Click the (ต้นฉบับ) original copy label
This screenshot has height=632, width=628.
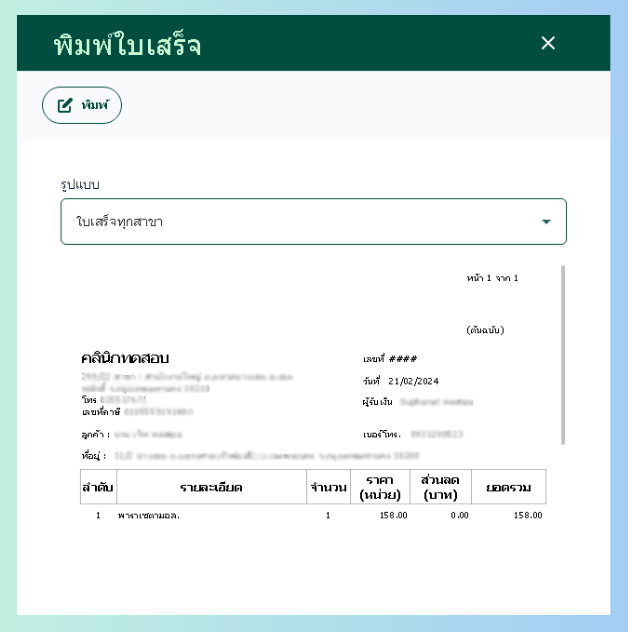[x=485, y=330]
